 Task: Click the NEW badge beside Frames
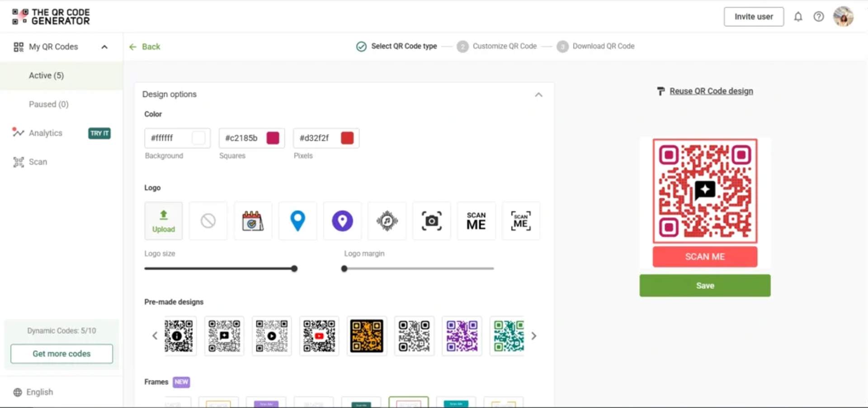pyautogui.click(x=181, y=382)
